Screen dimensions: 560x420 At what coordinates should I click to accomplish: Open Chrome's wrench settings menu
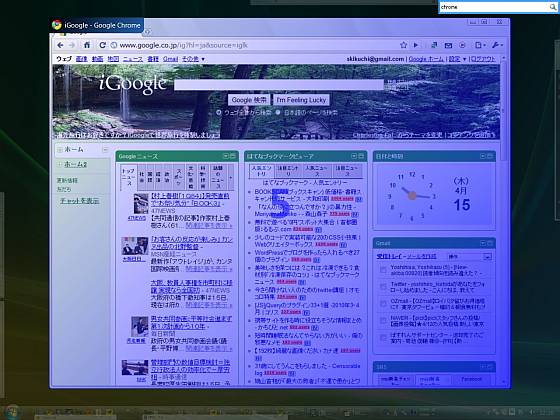click(x=497, y=45)
